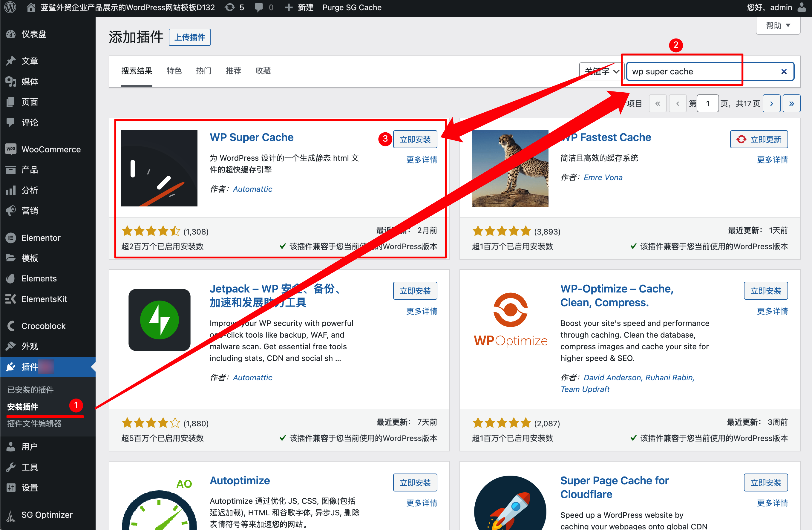Open 插件文件编辑器 submenu item
The height and width of the screenshot is (530, 812).
click(x=34, y=424)
